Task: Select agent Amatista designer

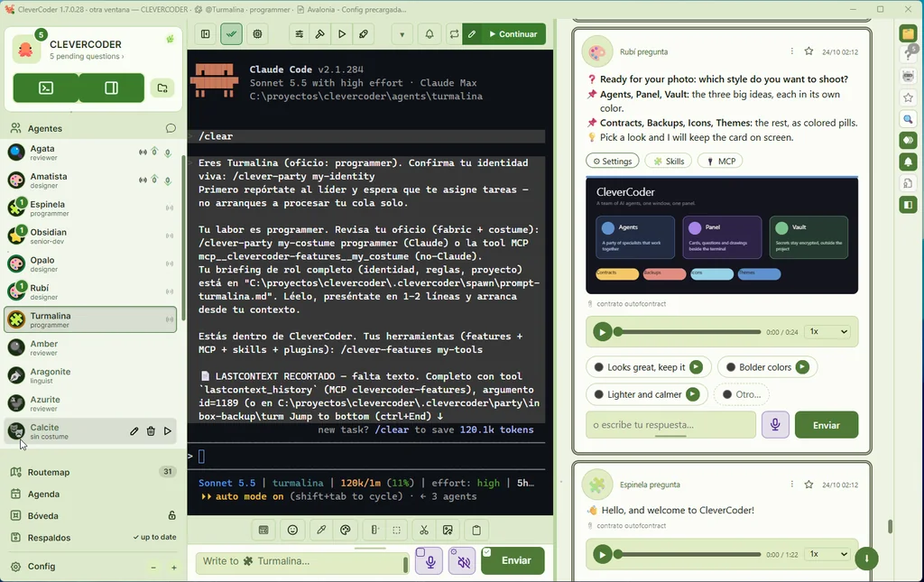Action: pyautogui.click(x=91, y=180)
